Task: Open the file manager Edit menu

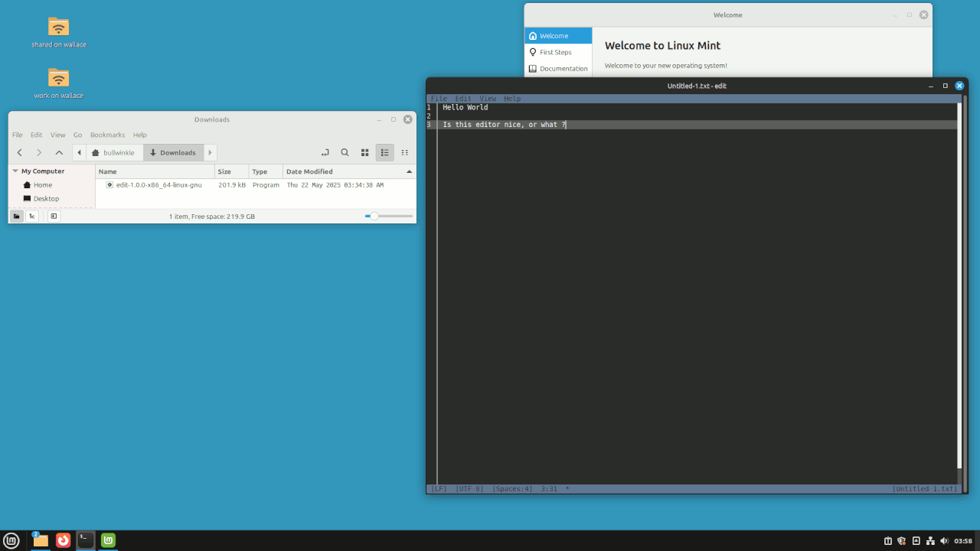Action: point(36,135)
